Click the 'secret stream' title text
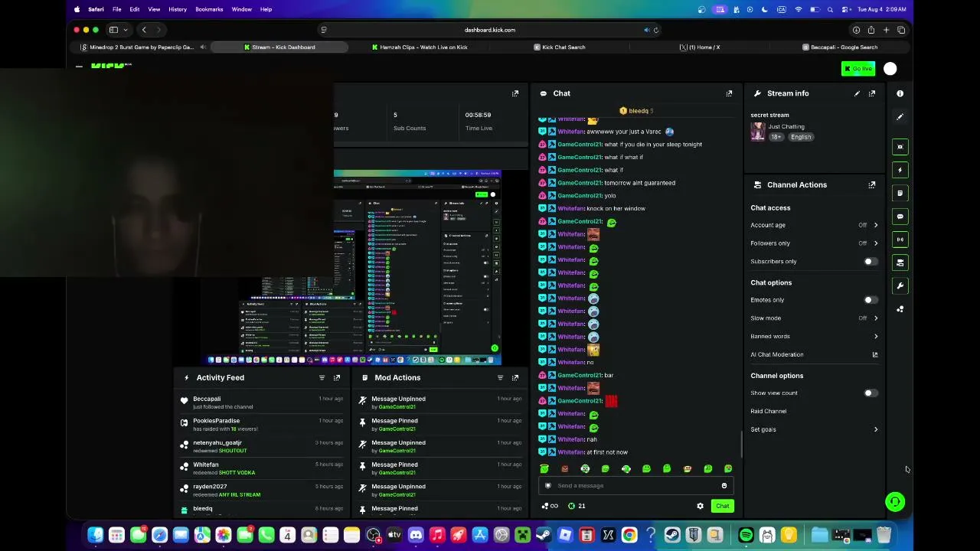The image size is (980, 551). tap(769, 115)
